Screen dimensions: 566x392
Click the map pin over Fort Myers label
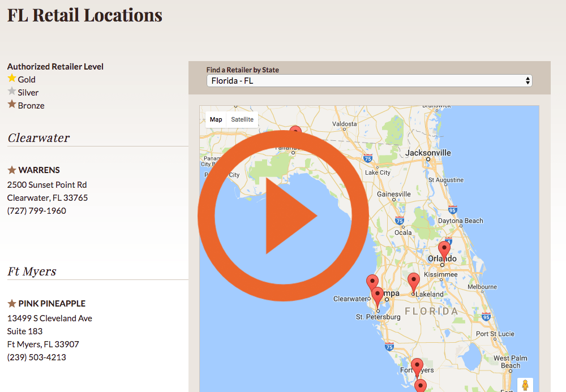417,367
